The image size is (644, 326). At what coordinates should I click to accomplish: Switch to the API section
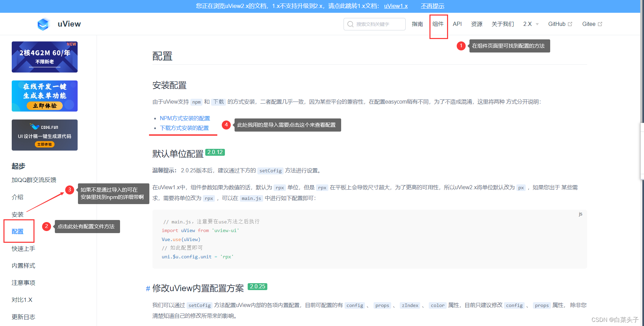(x=457, y=24)
